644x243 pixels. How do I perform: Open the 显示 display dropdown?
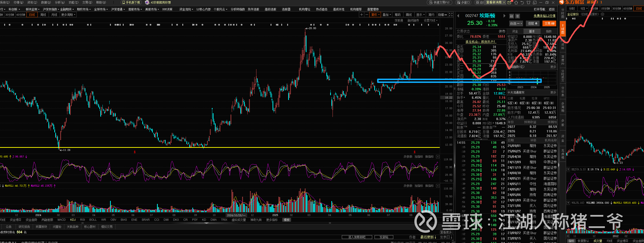coord(421,15)
